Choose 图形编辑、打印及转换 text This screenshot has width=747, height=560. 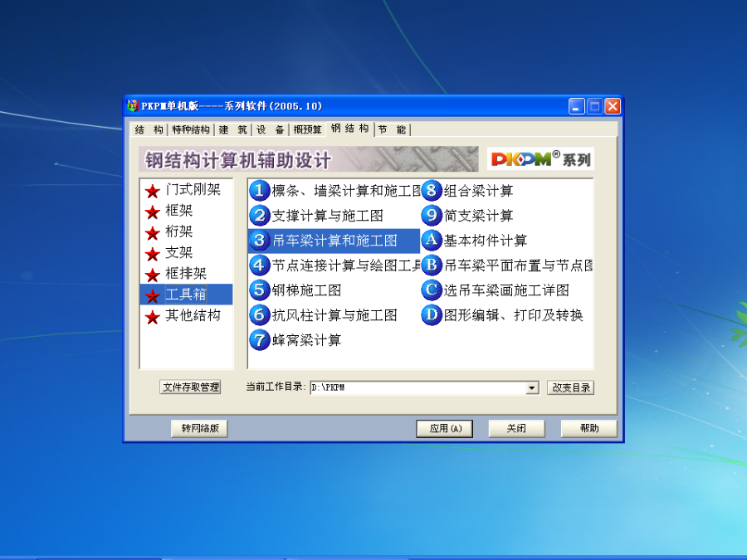pos(514,314)
